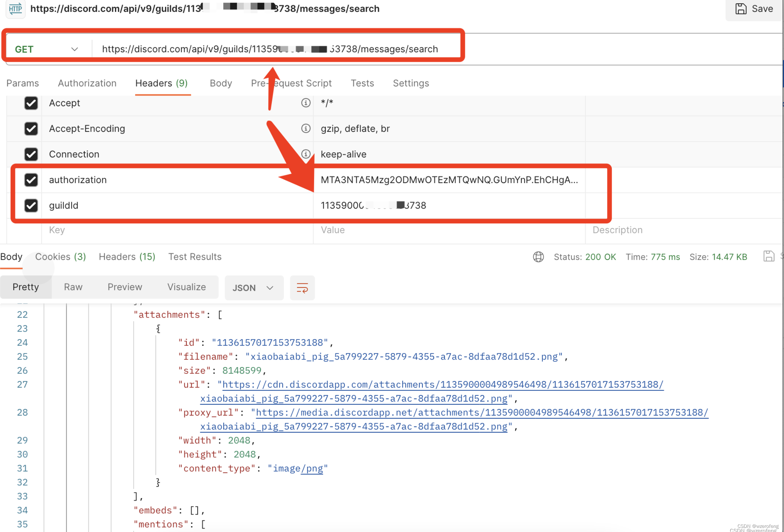Click the gzip, deflate, br value cell
The width and height of the screenshot is (784, 532).
(449, 129)
